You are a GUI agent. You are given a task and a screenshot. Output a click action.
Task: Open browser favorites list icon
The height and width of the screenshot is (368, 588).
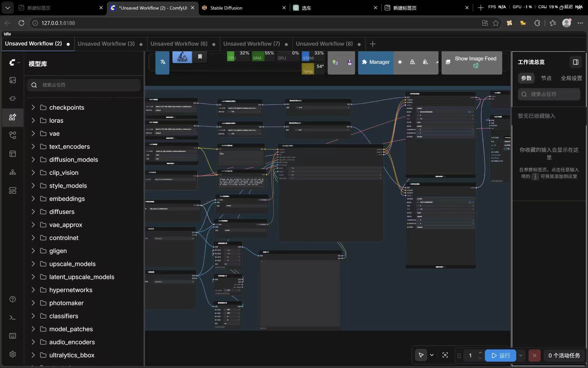tap(553, 23)
